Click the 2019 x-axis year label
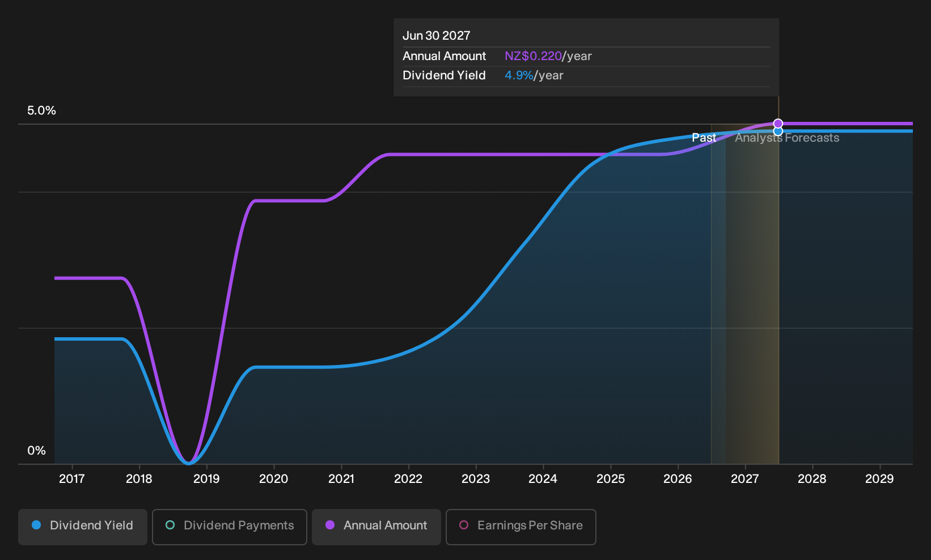This screenshot has height=560, width=931. 206,479
